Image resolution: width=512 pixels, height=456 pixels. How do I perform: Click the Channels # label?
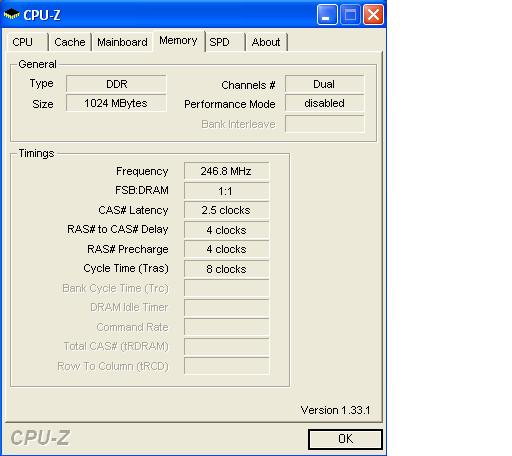pyautogui.click(x=248, y=85)
